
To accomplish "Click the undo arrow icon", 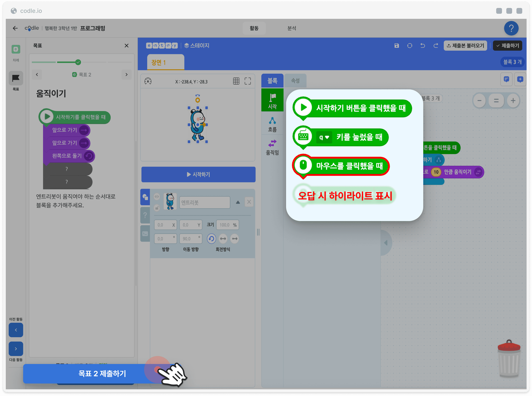I will pos(422,46).
